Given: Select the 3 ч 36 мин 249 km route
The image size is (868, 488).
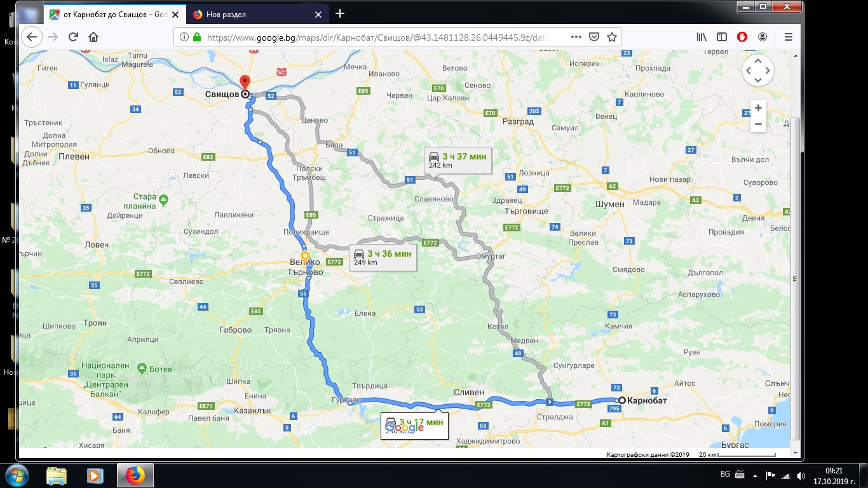Looking at the screenshot, I should [x=383, y=257].
